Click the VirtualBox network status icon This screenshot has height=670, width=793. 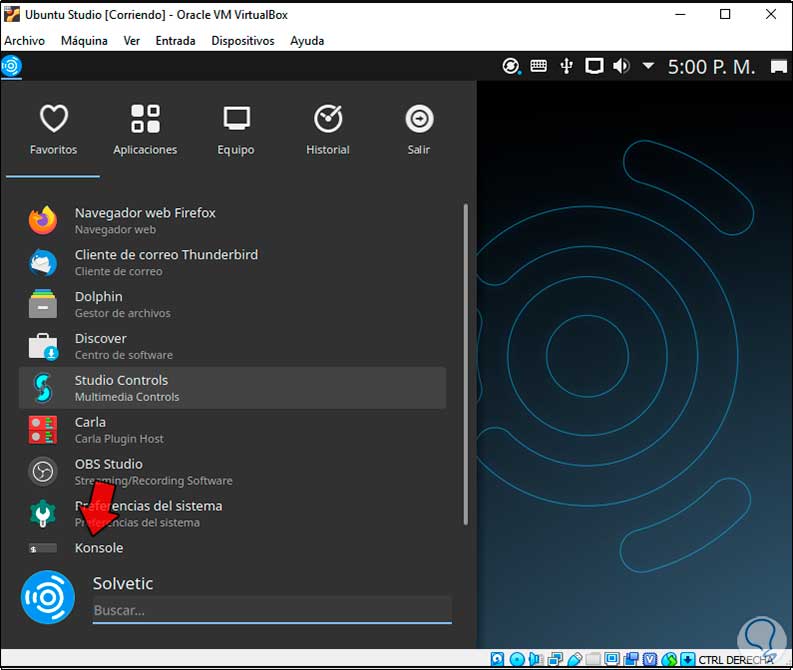tap(555, 659)
